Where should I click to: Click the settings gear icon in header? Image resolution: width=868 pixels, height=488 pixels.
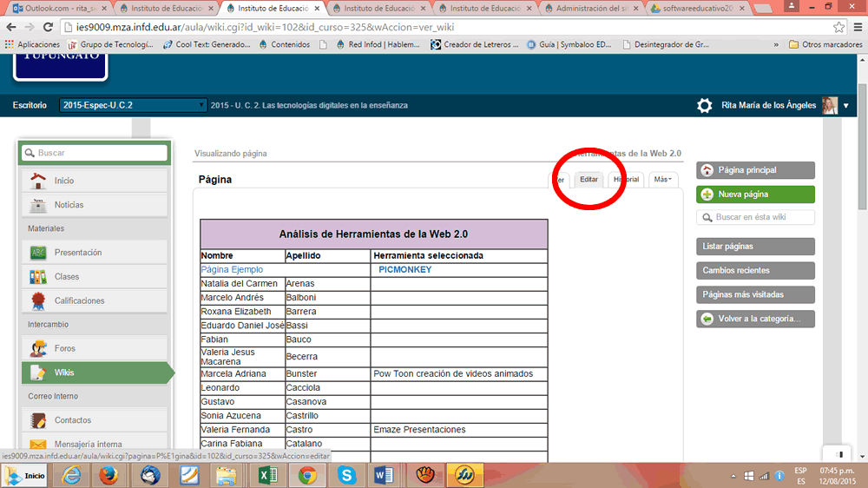(x=704, y=105)
